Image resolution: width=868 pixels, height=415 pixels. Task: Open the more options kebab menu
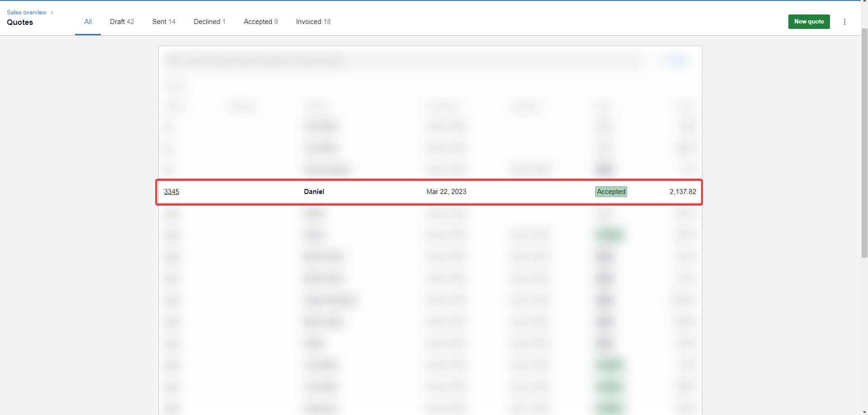tap(844, 22)
